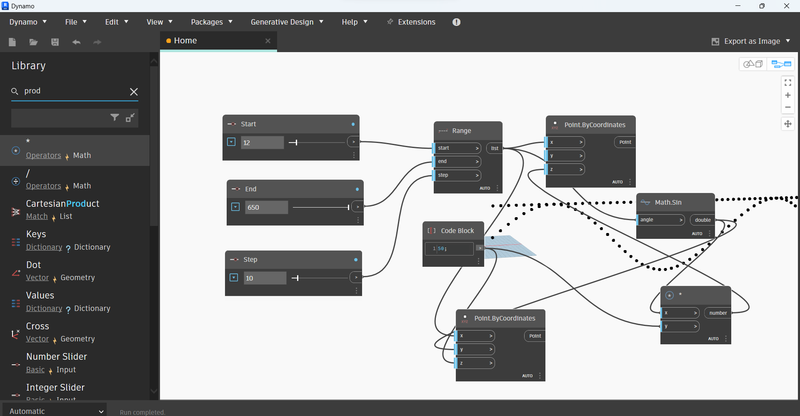Undo the last action with the back arrow
Viewport: 800px width, 416px height.
(x=76, y=42)
